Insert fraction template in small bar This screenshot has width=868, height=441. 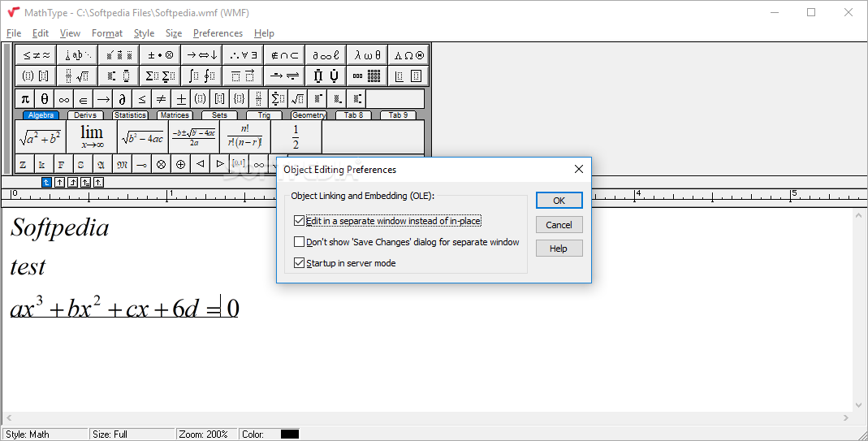[258, 99]
